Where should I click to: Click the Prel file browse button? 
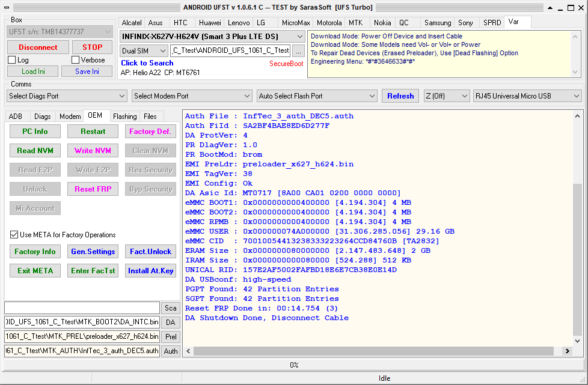pyautogui.click(x=170, y=337)
